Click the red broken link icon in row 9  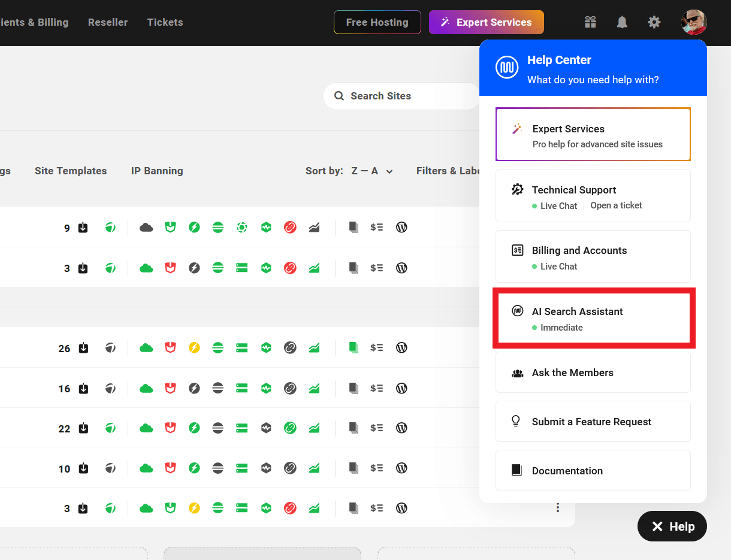click(290, 228)
